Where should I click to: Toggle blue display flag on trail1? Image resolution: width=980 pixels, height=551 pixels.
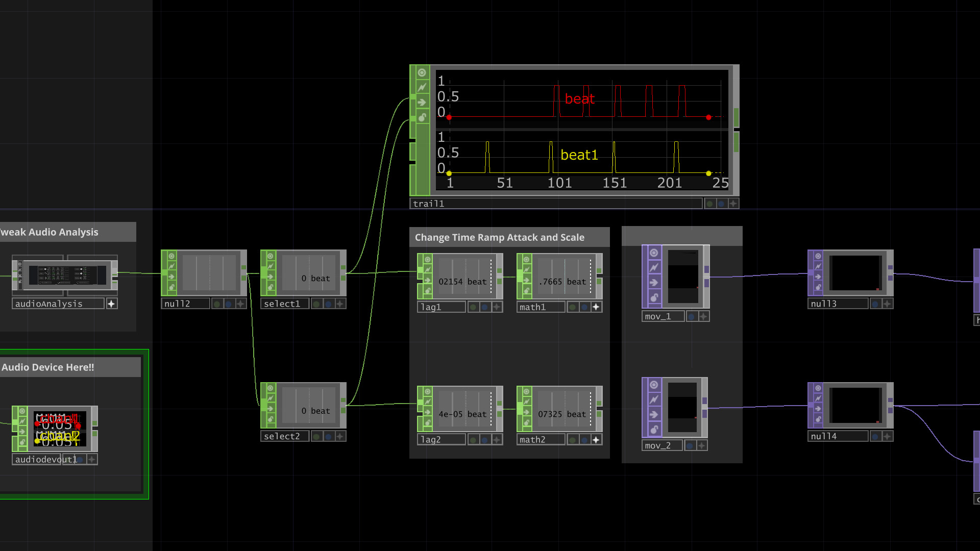click(x=721, y=204)
